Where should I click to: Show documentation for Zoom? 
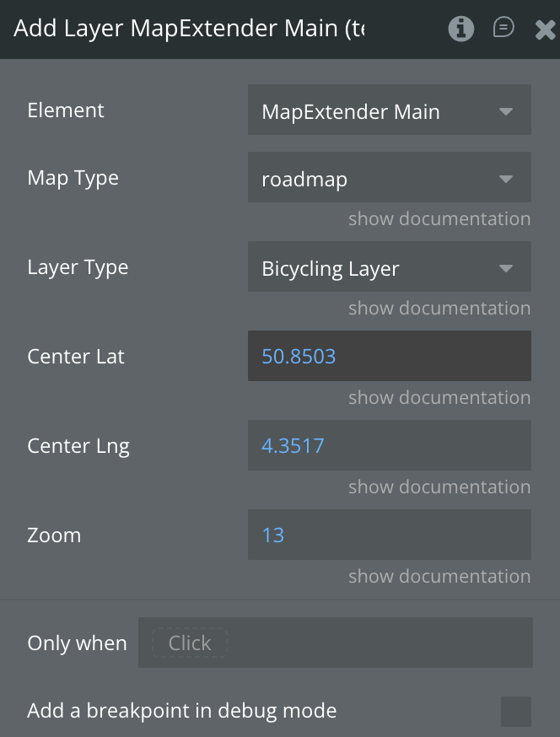[439, 577]
